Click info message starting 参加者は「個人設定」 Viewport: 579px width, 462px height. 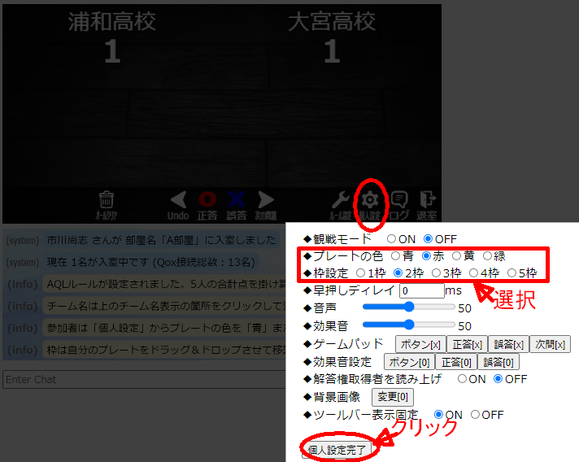click(164, 328)
